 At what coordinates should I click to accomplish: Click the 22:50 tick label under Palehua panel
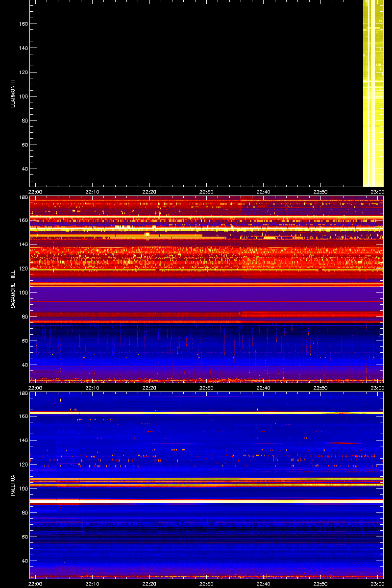320,584
